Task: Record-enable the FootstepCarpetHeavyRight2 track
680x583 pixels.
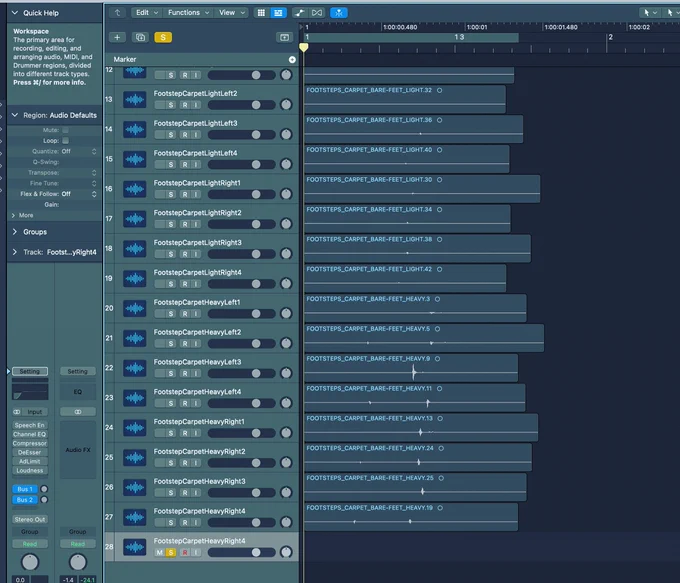Action: point(185,463)
